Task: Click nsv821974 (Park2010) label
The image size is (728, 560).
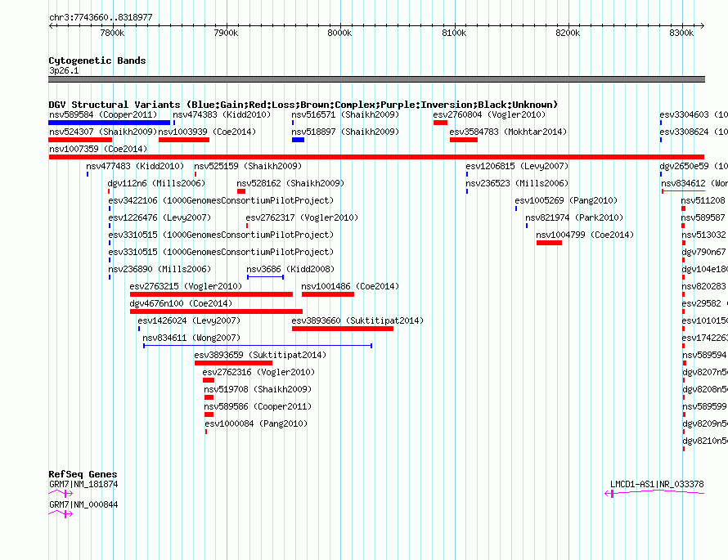Action: [x=574, y=217]
